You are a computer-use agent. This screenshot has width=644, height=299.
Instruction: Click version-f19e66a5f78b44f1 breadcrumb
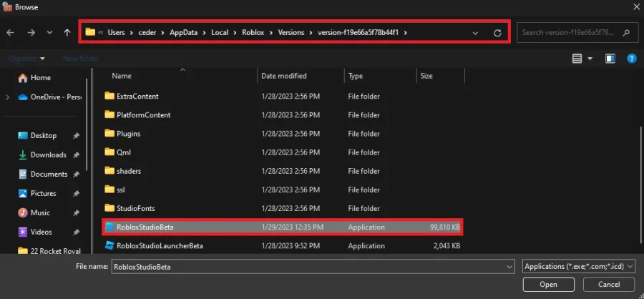coord(357,33)
